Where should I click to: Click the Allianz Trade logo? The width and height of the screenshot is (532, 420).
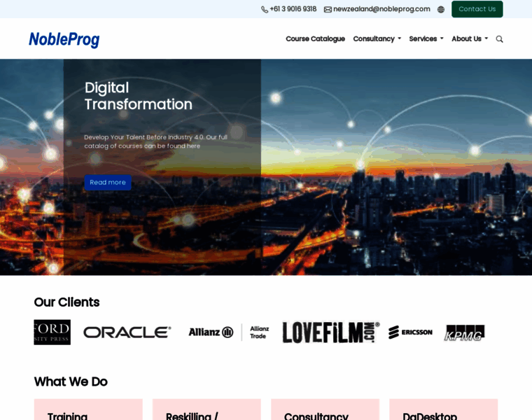259,332
